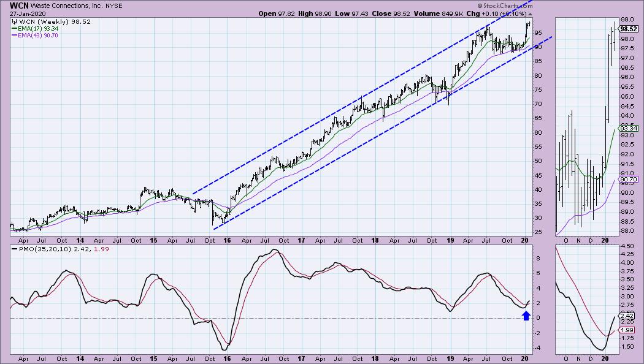The width and height of the screenshot is (644, 364).
Task: Click the 50 price axis label
Action: tap(537, 161)
